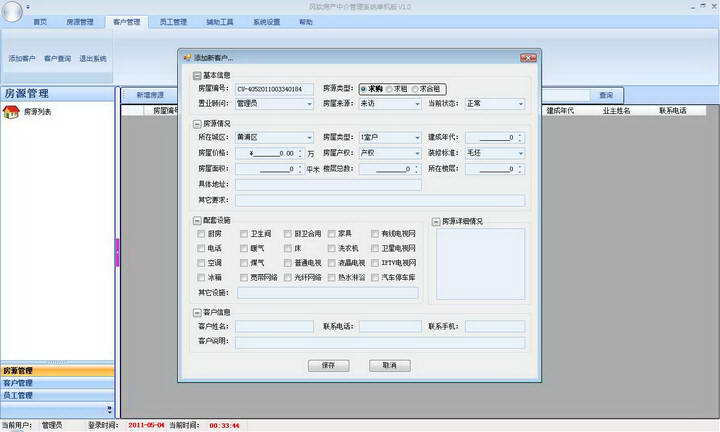Click 客户查询 in the ribbon
The image size is (720, 432).
coord(57,59)
